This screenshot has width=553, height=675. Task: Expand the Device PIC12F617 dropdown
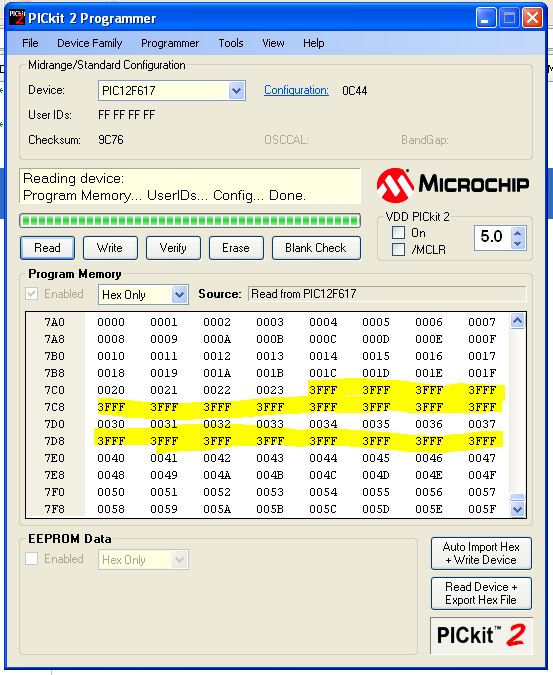point(236,91)
